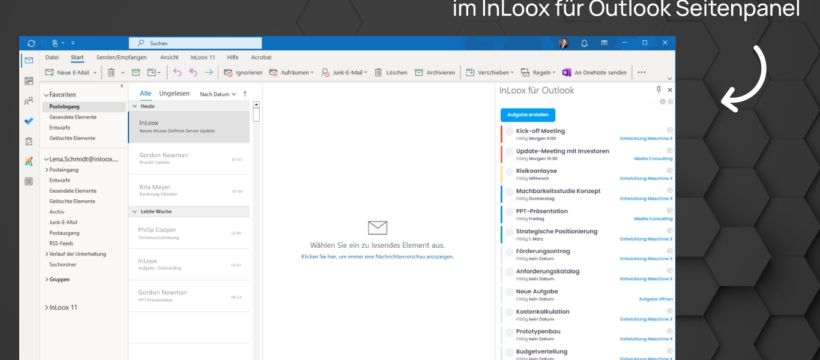Open the Calendar view in left sidebar
Viewport: 820px width, 360px height.
pos(29,81)
